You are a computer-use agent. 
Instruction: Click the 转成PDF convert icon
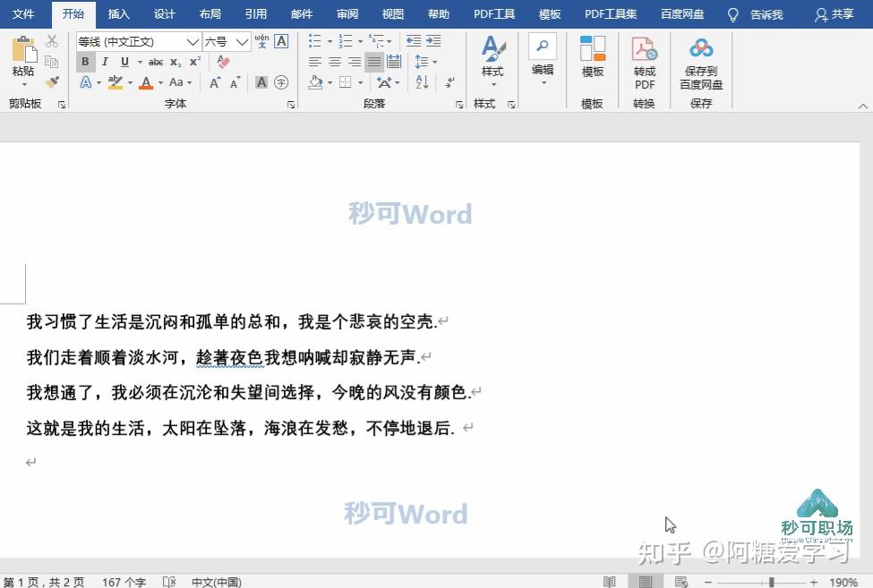(x=645, y=49)
